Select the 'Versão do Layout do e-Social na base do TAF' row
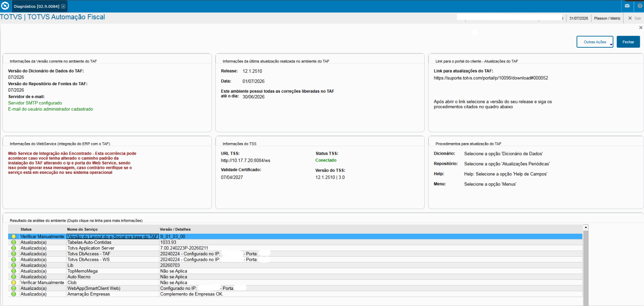 coord(295,237)
